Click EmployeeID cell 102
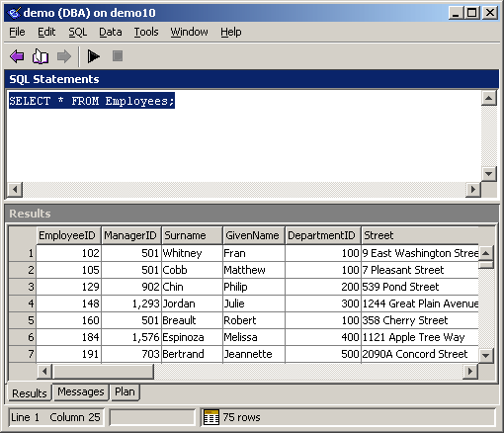504x433 pixels. [68, 253]
